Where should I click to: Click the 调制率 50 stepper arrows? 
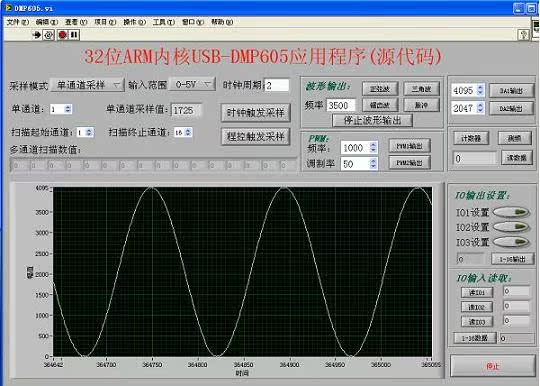pos(373,164)
